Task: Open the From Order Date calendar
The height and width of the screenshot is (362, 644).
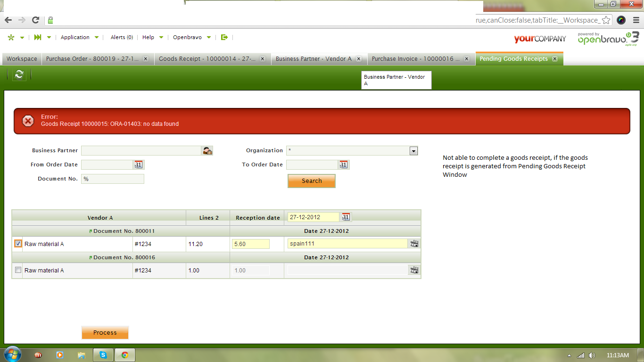Action: coord(139,165)
